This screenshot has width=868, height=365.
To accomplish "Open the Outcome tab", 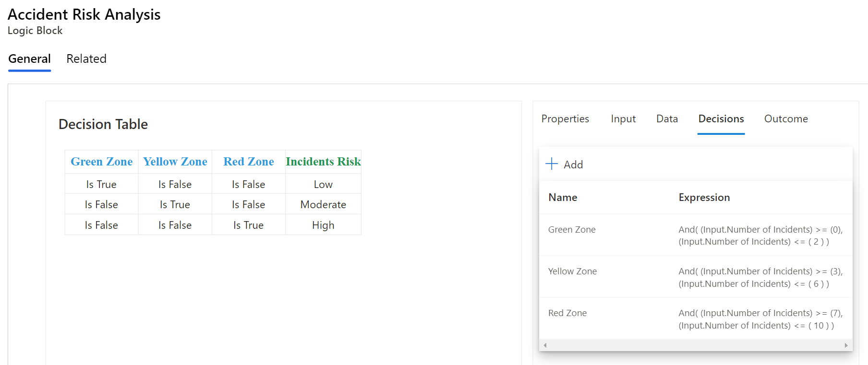I will point(786,119).
